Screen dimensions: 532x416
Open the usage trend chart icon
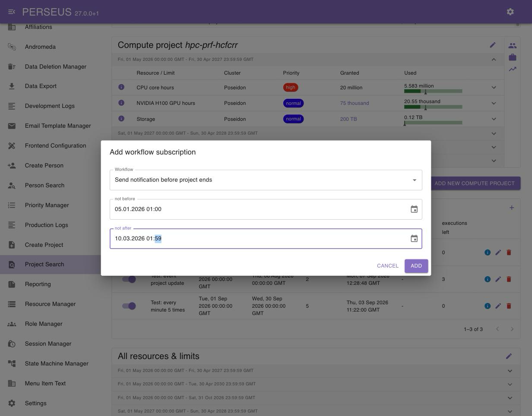(513, 69)
